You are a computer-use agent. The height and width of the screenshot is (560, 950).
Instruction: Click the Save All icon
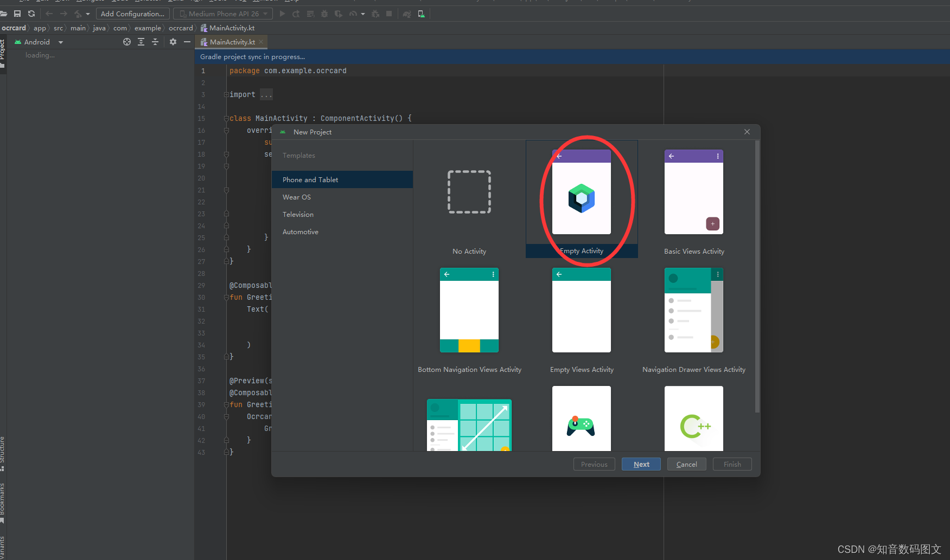17,14
